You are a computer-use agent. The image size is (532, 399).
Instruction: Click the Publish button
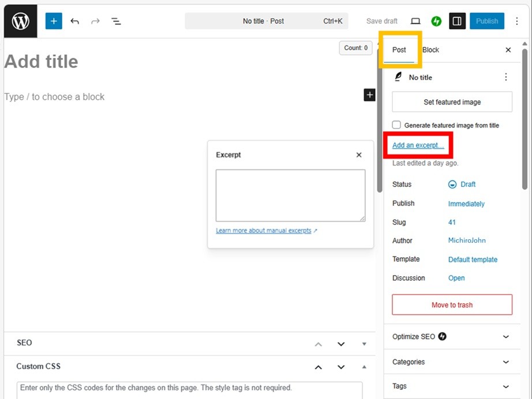click(x=487, y=21)
